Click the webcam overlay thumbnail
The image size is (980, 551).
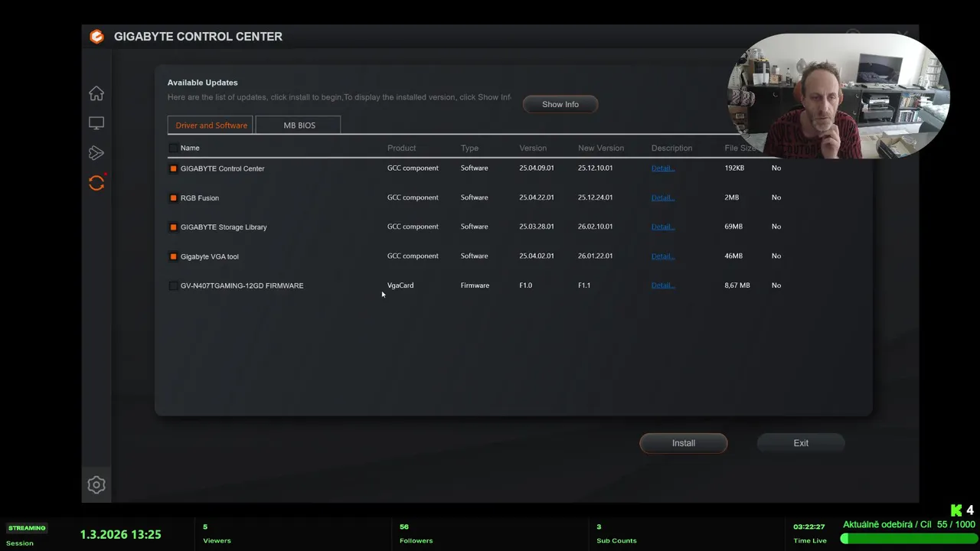point(838,96)
